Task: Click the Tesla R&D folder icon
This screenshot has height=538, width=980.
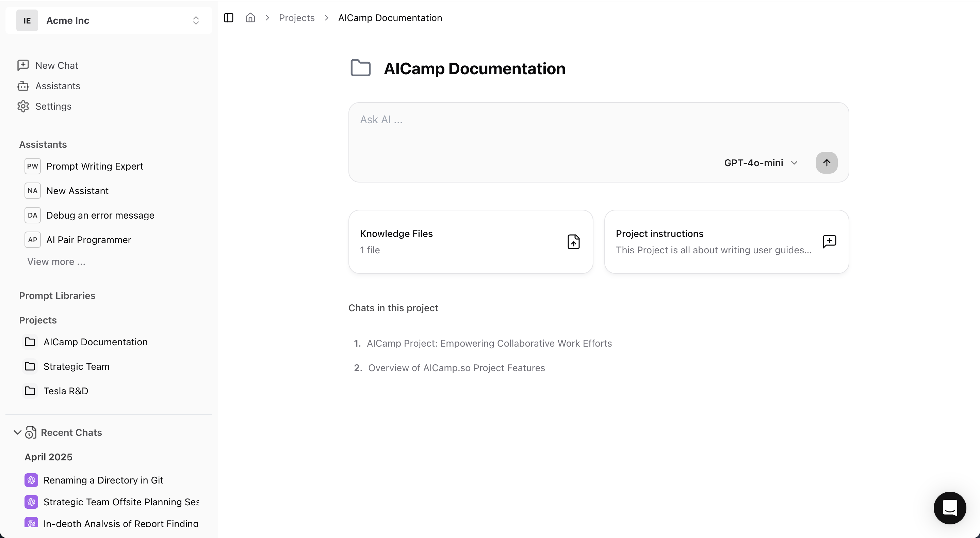Action: coord(30,391)
